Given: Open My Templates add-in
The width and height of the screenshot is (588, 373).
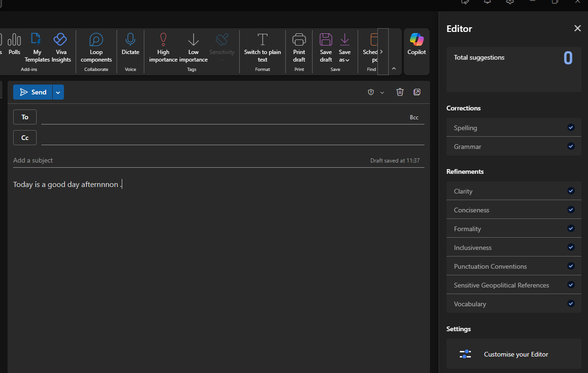Looking at the screenshot, I should [37, 47].
